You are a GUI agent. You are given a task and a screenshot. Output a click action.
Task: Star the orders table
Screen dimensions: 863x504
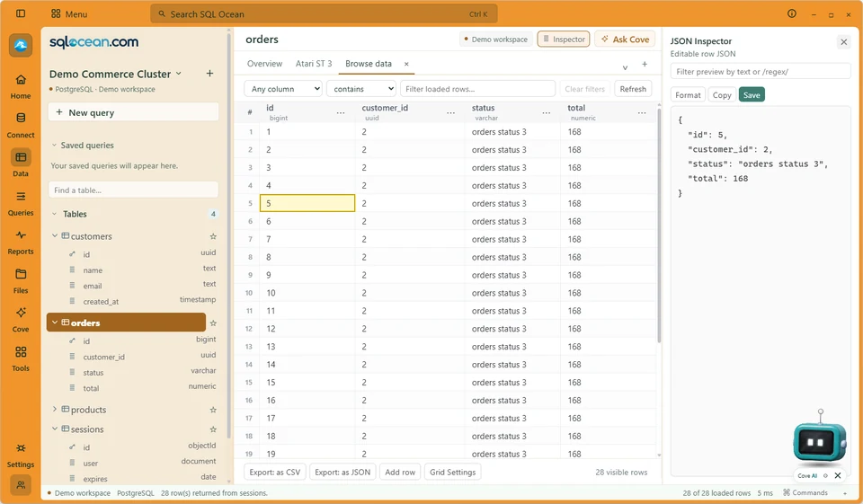(x=213, y=323)
